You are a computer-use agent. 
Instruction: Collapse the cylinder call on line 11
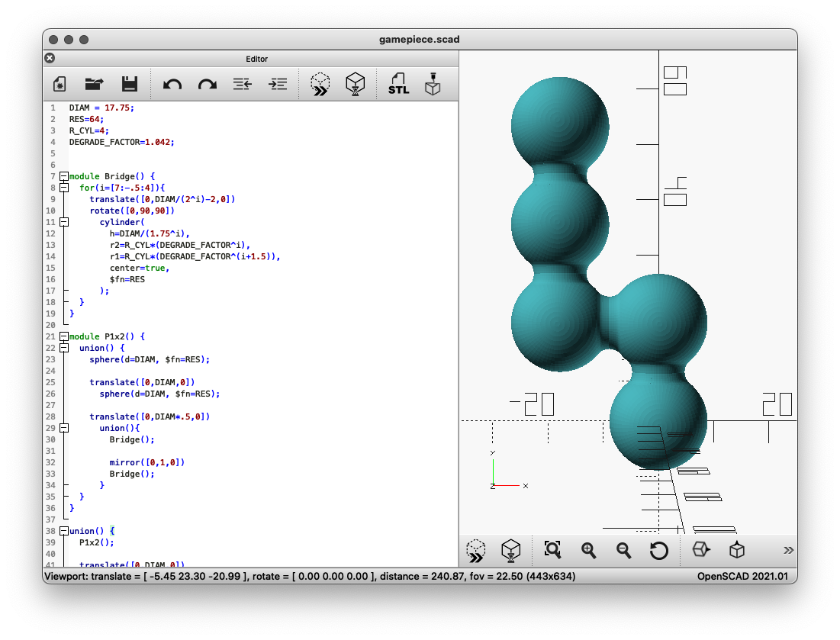point(64,222)
